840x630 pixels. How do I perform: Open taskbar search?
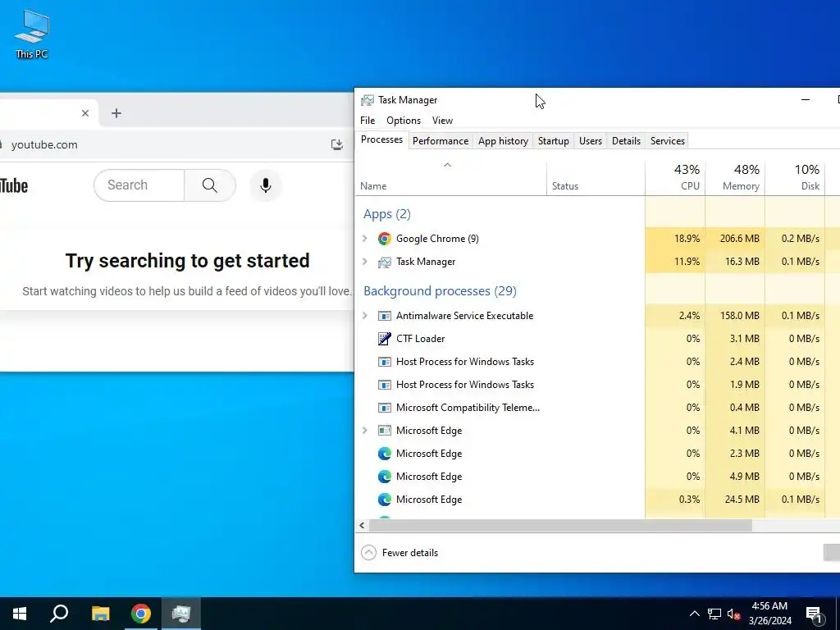(59, 614)
